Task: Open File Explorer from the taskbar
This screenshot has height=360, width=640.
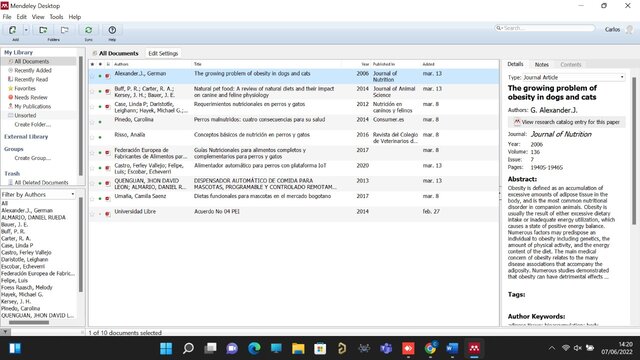Action: (x=298, y=348)
